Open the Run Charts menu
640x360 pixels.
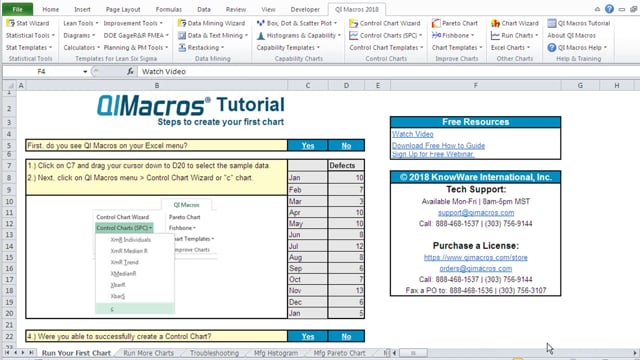[514, 36]
